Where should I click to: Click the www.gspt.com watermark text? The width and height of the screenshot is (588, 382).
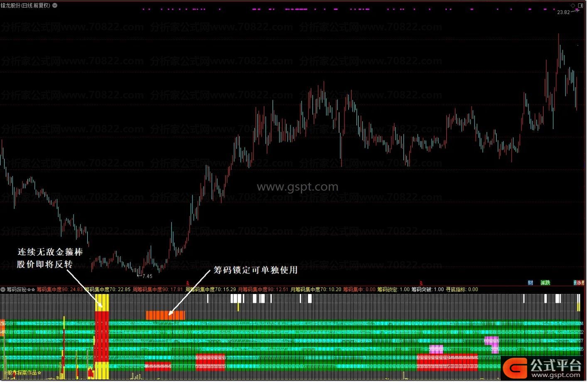(297, 187)
